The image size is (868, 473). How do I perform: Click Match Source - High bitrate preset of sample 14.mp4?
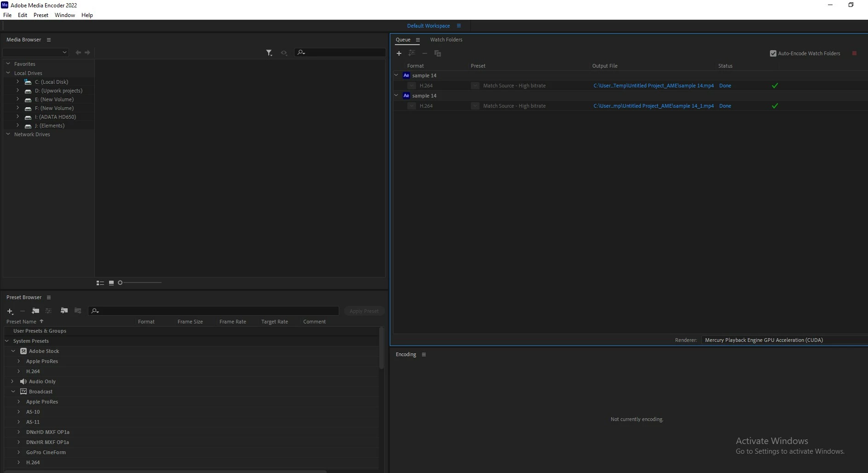515,86
